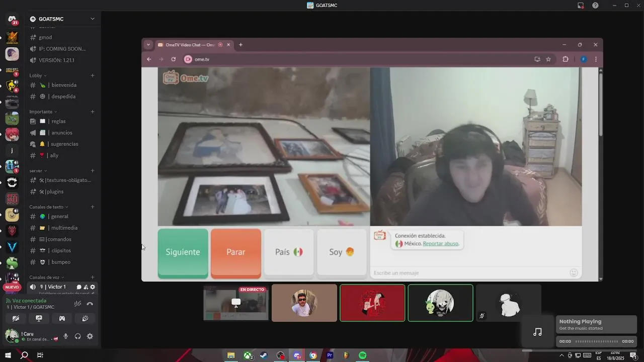
Task: Disconnect from voice with hang-up icon
Action: (90, 304)
